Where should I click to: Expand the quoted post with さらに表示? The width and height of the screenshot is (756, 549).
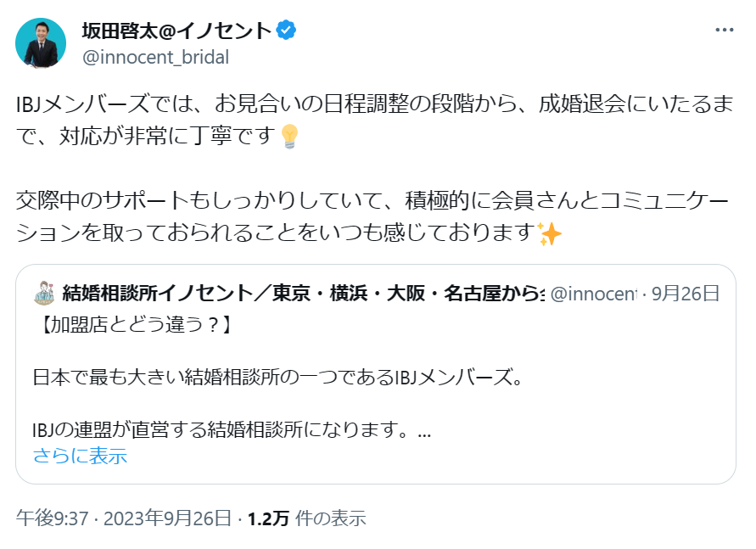[x=80, y=456]
